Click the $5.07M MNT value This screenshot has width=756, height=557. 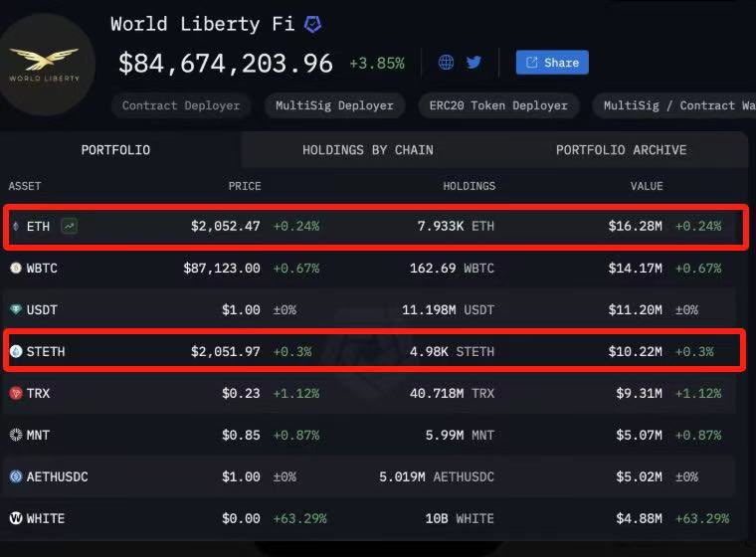click(640, 435)
